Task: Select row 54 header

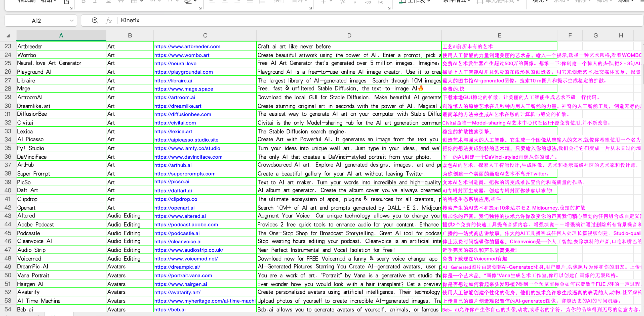Action: pos(8,309)
